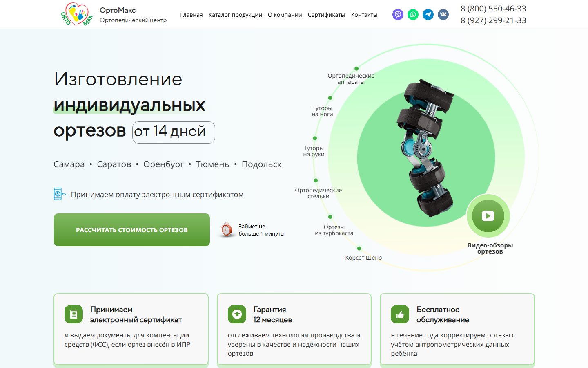Open Сертификаты menu item
This screenshot has width=588, height=368.
(x=327, y=15)
